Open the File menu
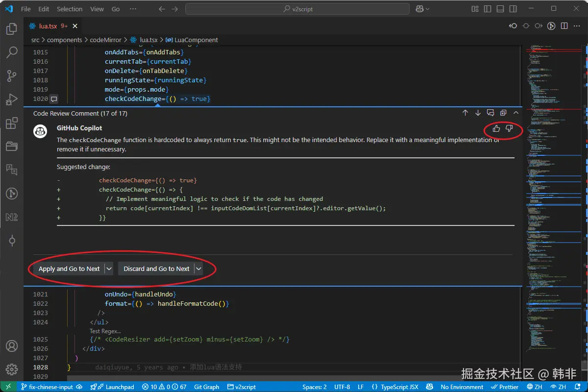The height and width of the screenshot is (392, 588). pyautogui.click(x=26, y=9)
